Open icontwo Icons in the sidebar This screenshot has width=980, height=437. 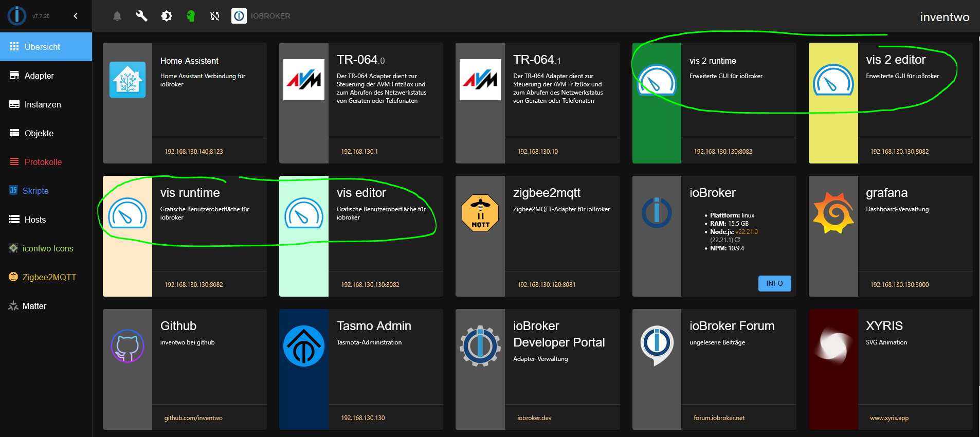(x=46, y=248)
